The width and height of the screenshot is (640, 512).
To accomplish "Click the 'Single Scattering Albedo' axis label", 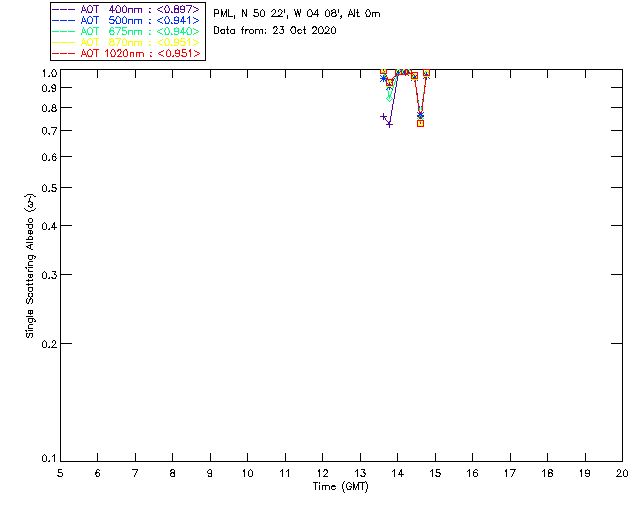I will (x=30, y=266).
